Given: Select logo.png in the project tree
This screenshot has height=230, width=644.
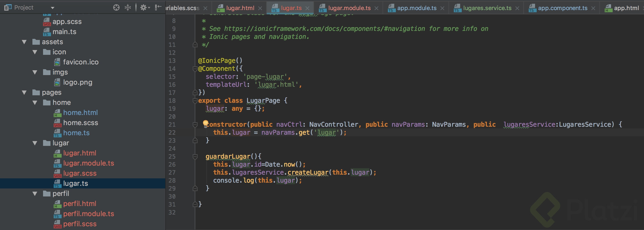Looking at the screenshot, I should (x=78, y=82).
